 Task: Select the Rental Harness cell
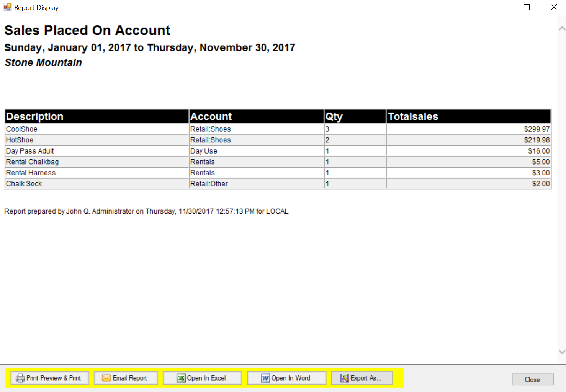97,173
